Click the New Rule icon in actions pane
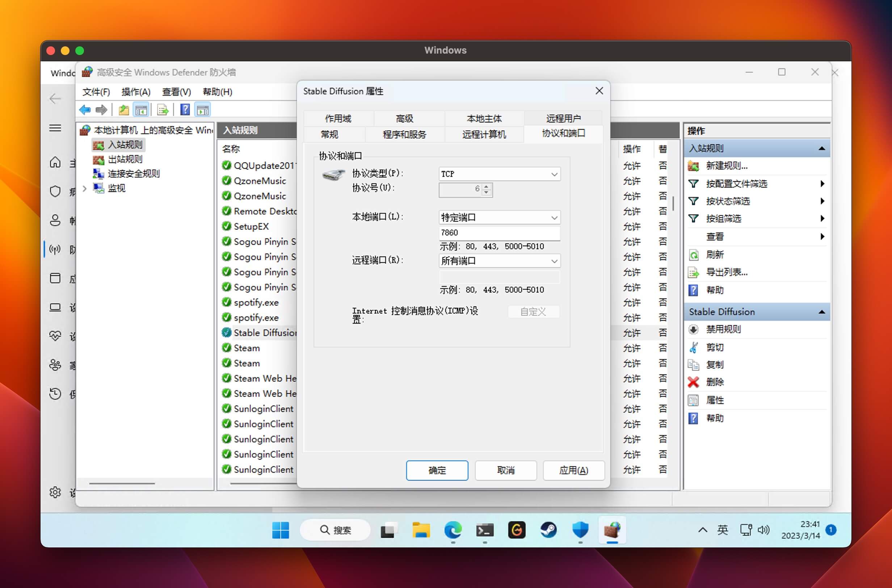 click(693, 166)
